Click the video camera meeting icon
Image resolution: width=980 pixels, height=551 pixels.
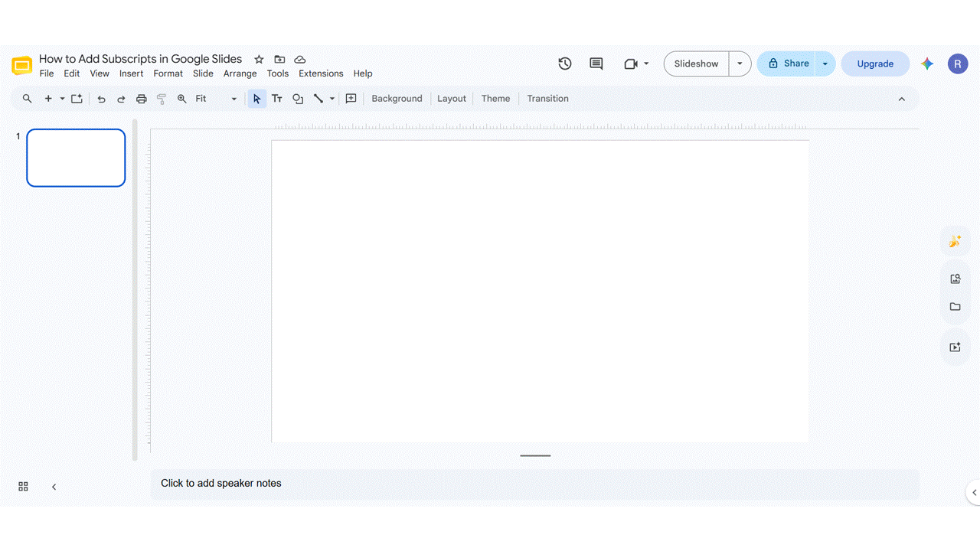click(x=631, y=64)
